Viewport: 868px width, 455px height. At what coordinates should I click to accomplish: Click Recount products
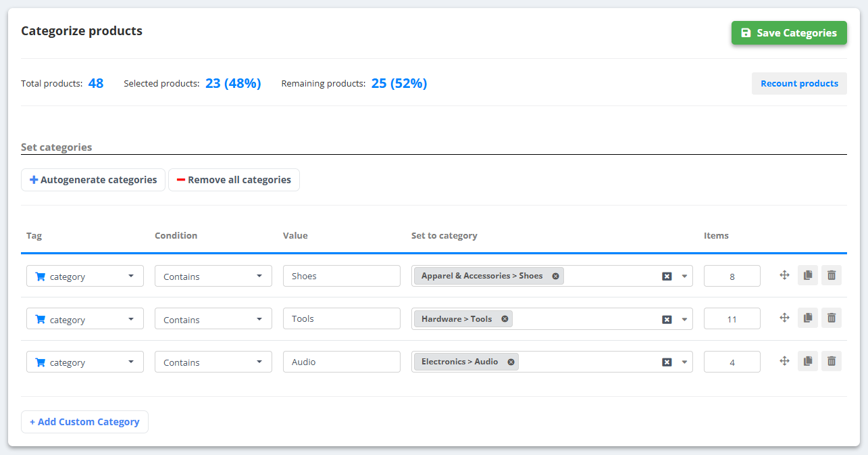799,83
